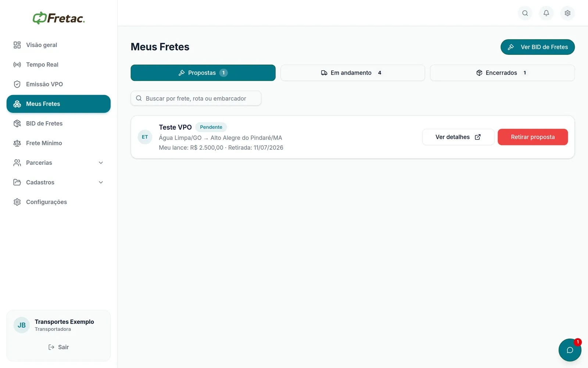The height and width of the screenshot is (368, 588).
Task: Click Retirar proposta button
Action: [533, 137]
